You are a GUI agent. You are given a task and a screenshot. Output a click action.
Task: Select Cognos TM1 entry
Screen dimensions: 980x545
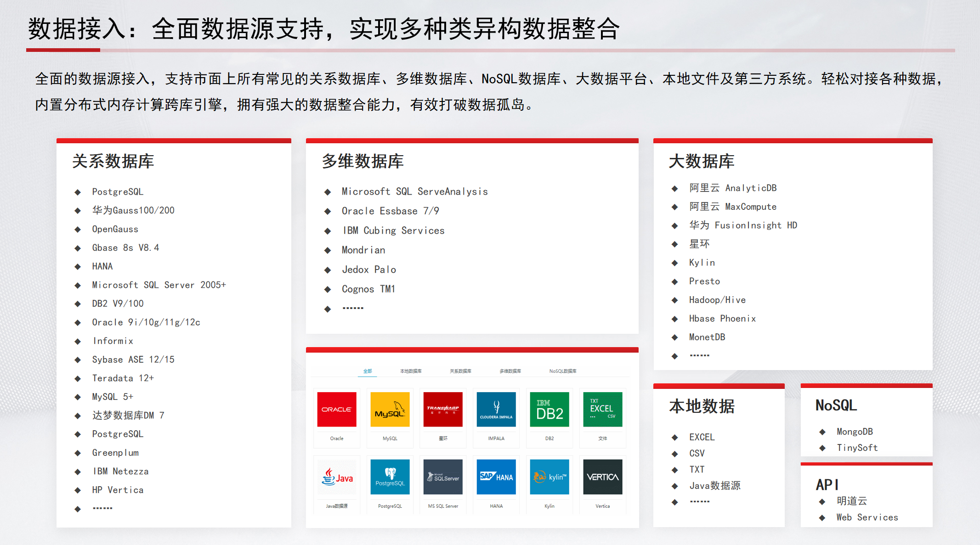tap(368, 289)
